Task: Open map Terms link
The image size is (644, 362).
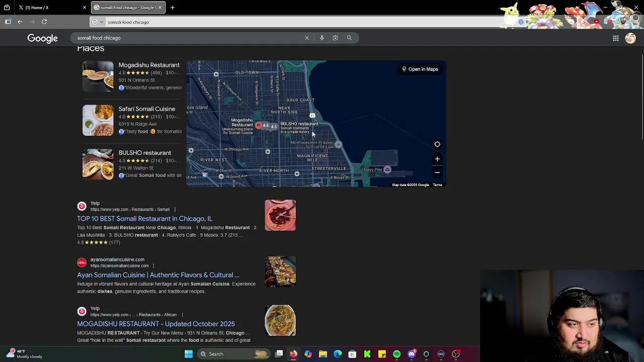Action: (x=437, y=185)
